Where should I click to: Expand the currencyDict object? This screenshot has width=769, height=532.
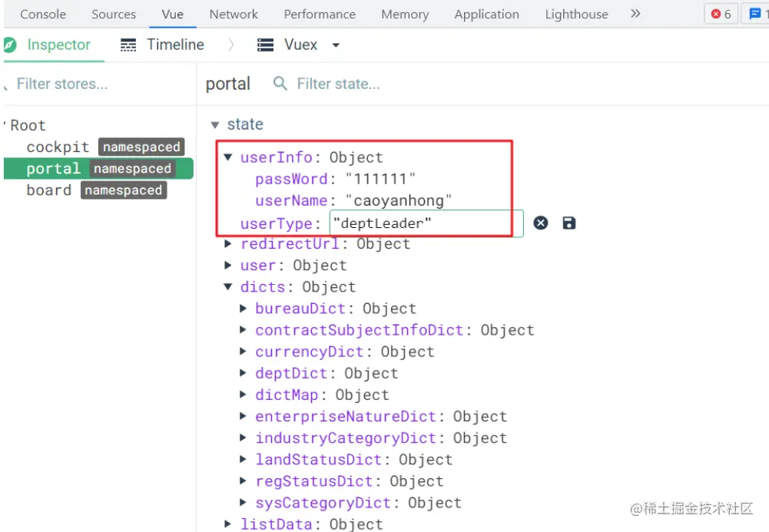pyautogui.click(x=243, y=352)
